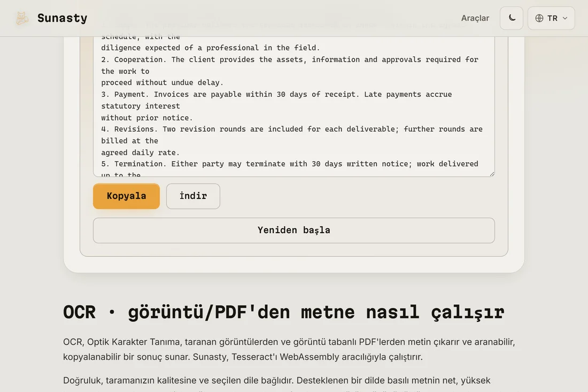Click the globe icon in the language selector

point(539,18)
